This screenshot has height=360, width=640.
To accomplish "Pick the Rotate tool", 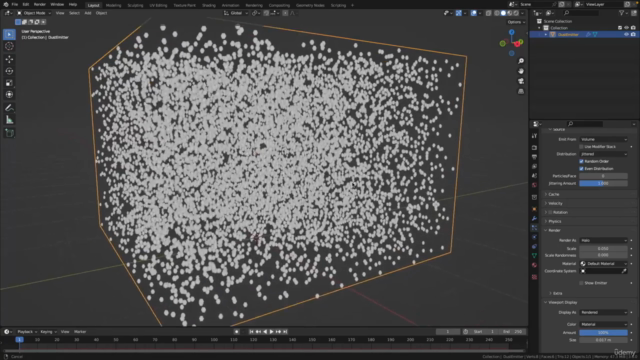I will point(9,71).
